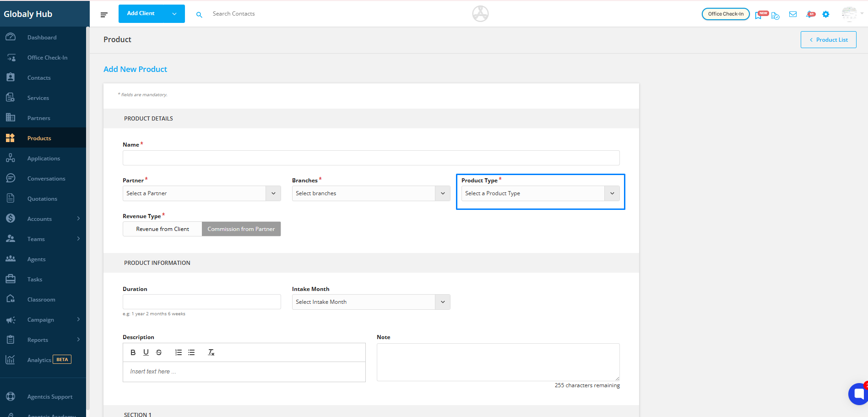Image resolution: width=868 pixels, height=417 pixels.
Task: Click the Product List button
Action: 828,40
